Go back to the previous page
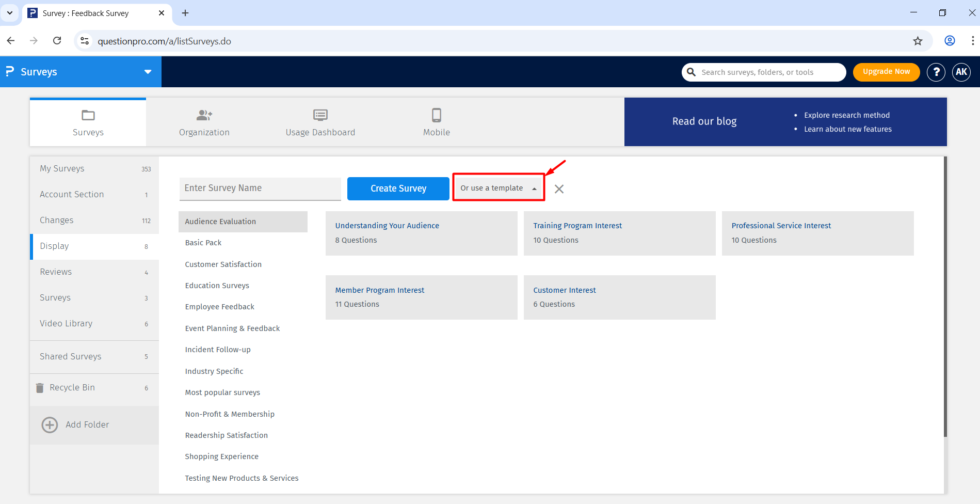Image resolution: width=980 pixels, height=504 pixels. pos(11,41)
